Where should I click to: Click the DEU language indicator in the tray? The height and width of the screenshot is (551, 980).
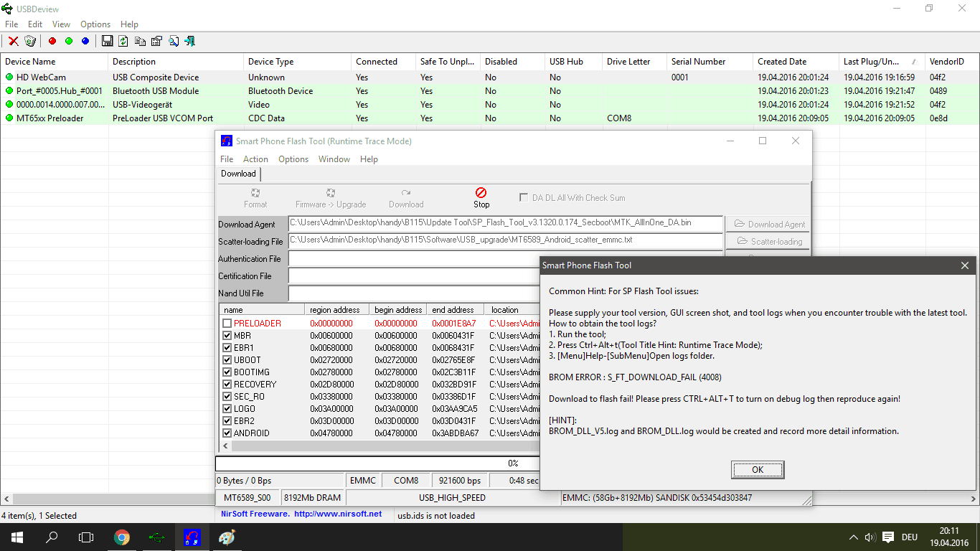coord(910,537)
